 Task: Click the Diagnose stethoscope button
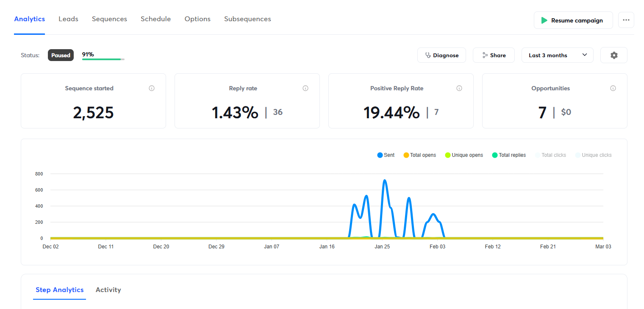(x=441, y=55)
